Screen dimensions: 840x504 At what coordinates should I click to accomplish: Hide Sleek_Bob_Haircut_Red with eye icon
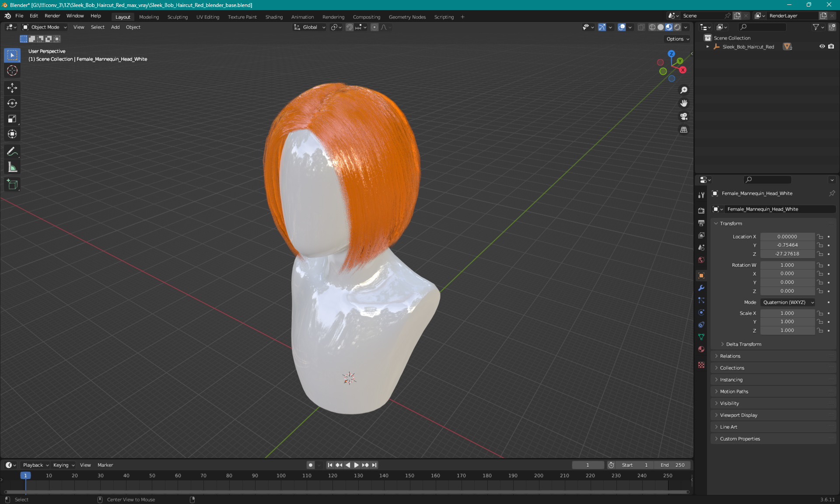pos(822,46)
